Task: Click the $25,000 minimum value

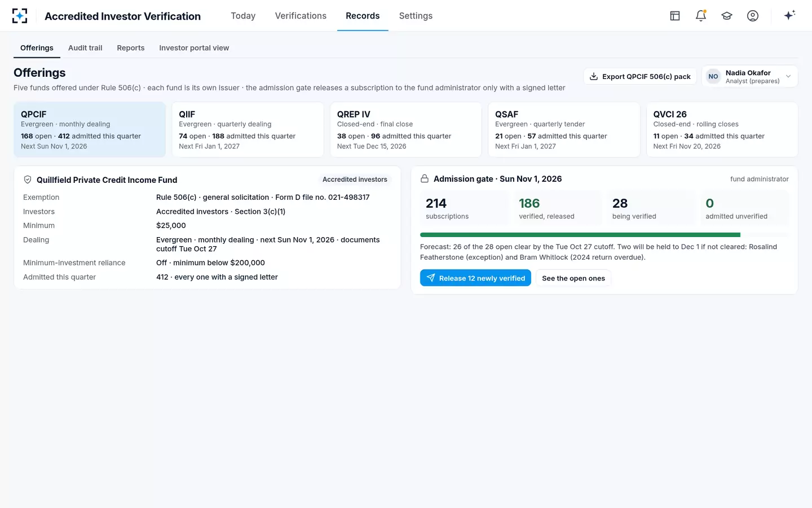Action: [171, 226]
